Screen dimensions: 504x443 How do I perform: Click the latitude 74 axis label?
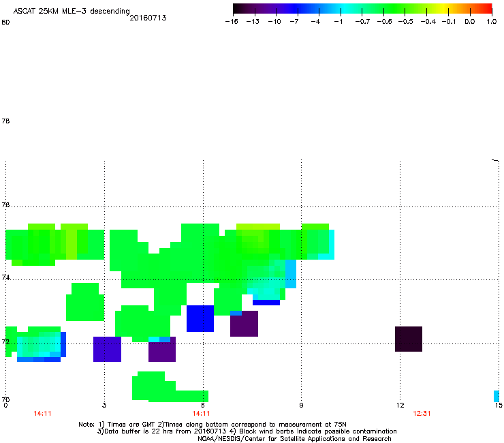[x=5, y=277]
